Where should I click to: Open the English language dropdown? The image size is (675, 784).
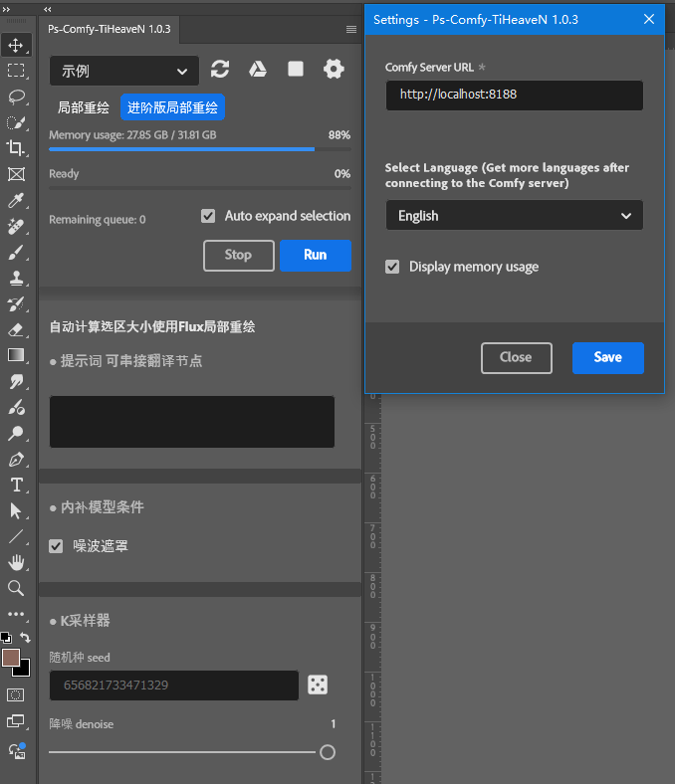click(x=515, y=216)
